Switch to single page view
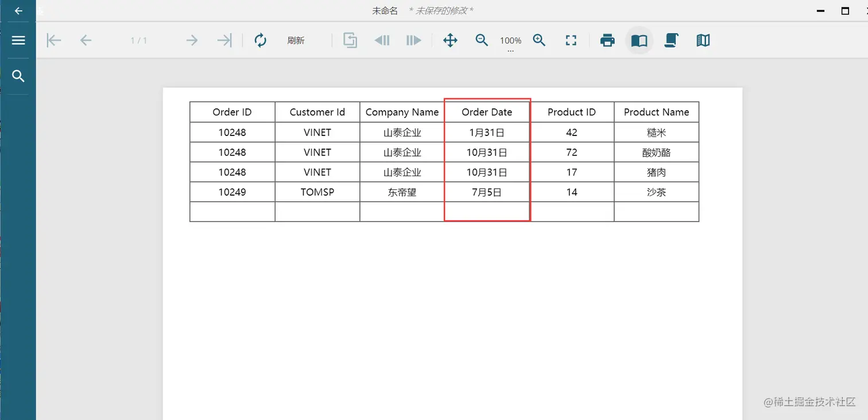 pyautogui.click(x=639, y=41)
